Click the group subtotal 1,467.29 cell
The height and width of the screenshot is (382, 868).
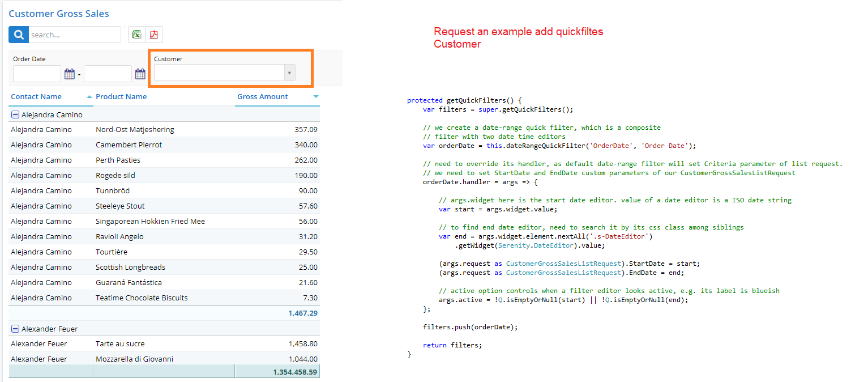tap(303, 313)
